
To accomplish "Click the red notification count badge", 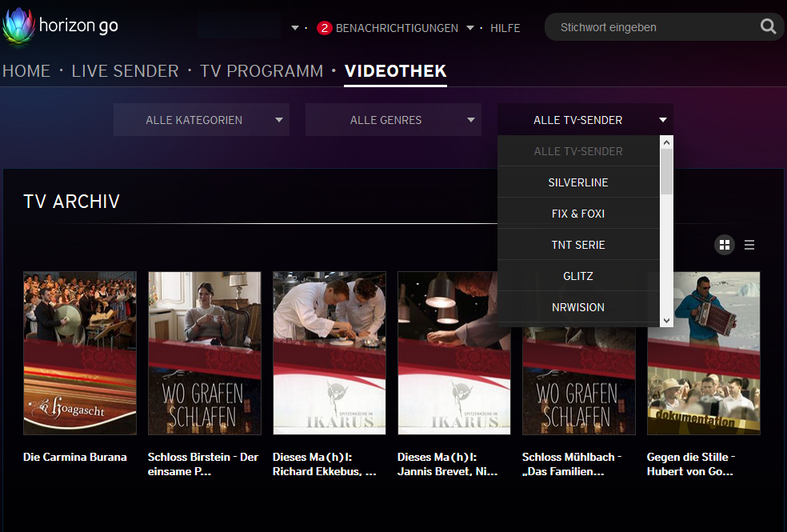I will pos(324,28).
